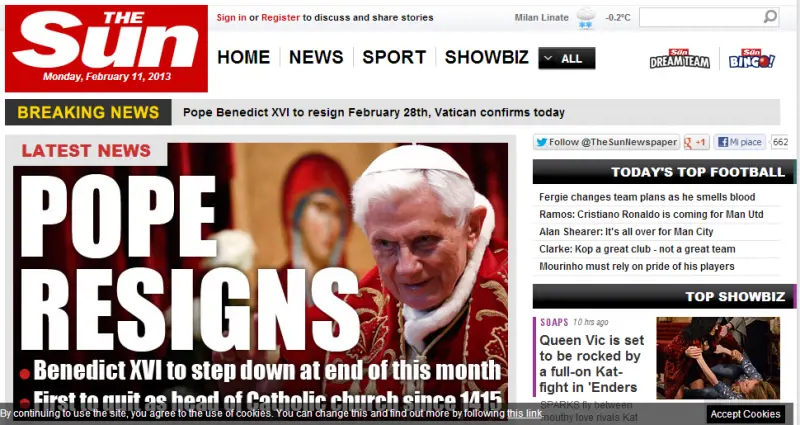
Task: Expand the ALL sections dropdown
Action: pyautogui.click(x=567, y=58)
